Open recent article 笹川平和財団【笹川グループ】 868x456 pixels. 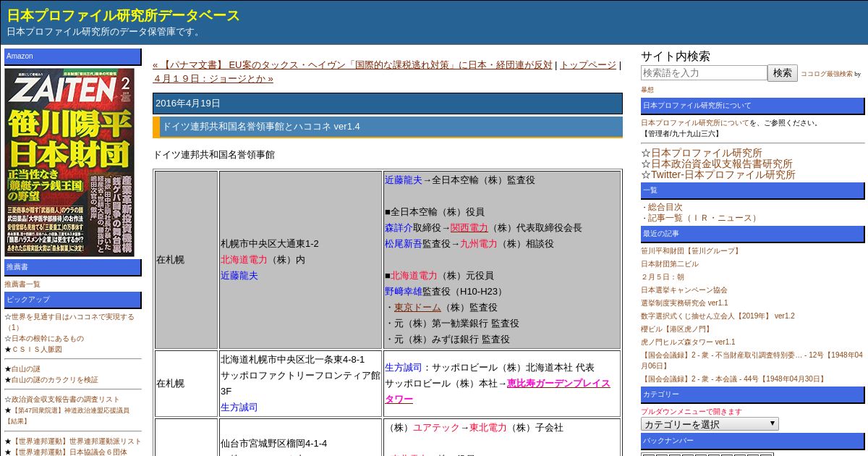[x=691, y=251]
